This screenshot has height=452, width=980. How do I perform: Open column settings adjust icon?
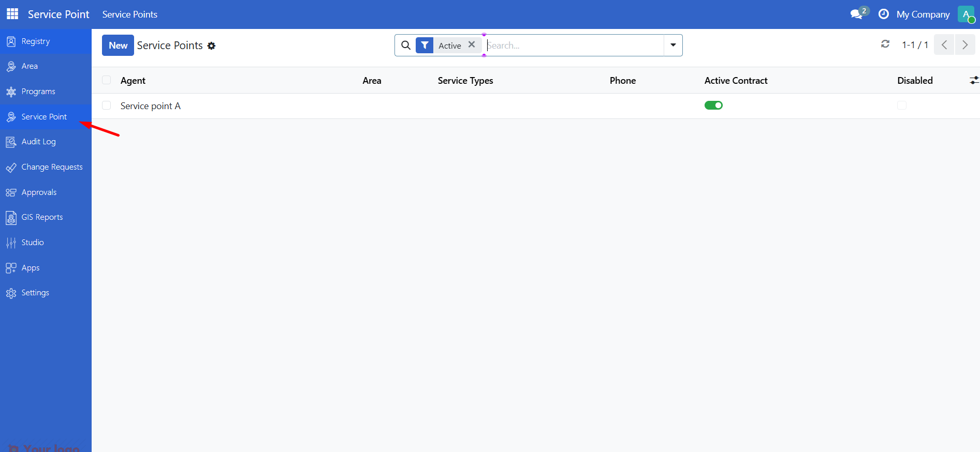coord(974,81)
